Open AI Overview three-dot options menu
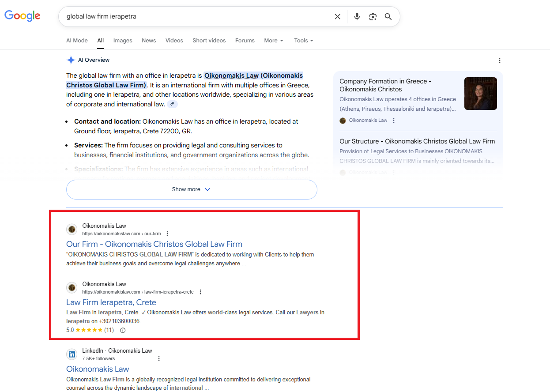 click(x=499, y=60)
